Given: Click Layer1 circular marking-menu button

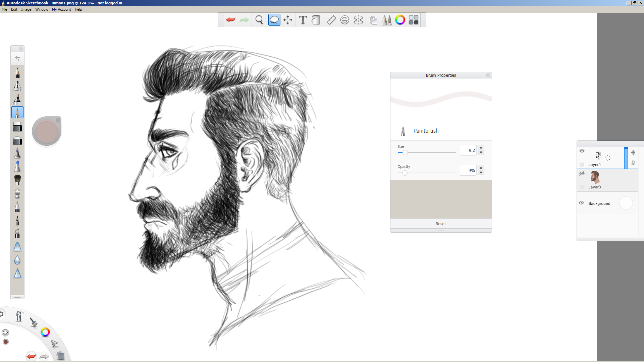Looking at the screenshot, I should 582,165.
